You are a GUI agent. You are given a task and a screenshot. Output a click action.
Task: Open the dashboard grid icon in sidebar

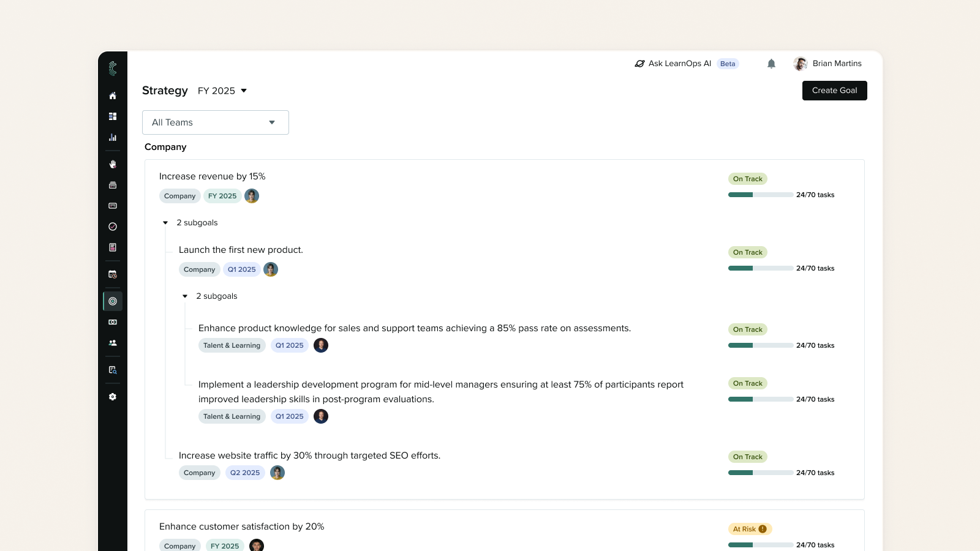point(113,116)
